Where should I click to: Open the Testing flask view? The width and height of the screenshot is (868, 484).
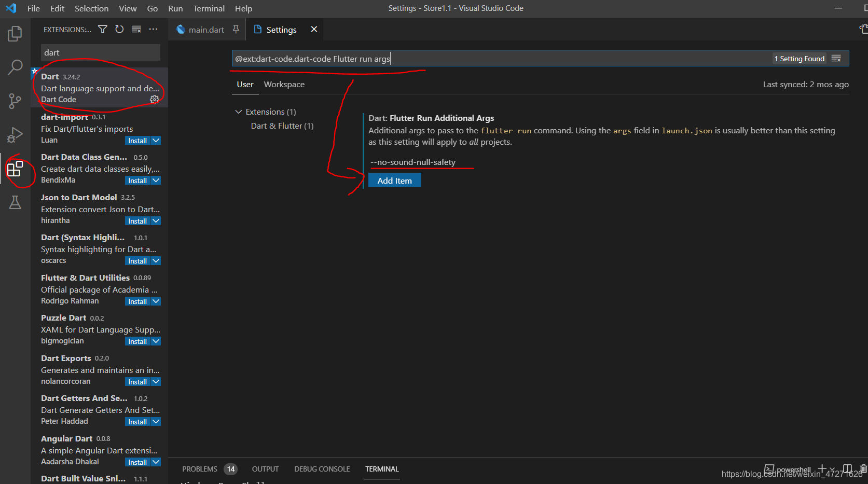pyautogui.click(x=15, y=202)
